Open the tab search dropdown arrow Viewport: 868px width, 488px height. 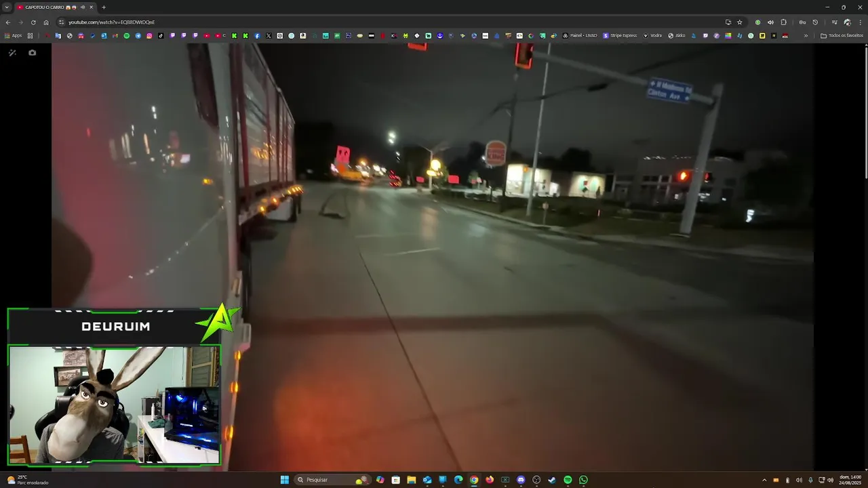[6, 7]
